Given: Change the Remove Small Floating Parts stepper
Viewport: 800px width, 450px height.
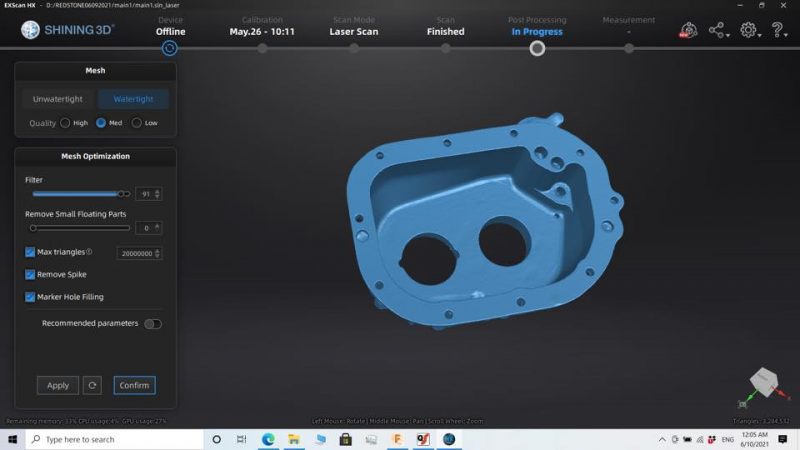Looking at the screenshot, I should tap(157, 228).
